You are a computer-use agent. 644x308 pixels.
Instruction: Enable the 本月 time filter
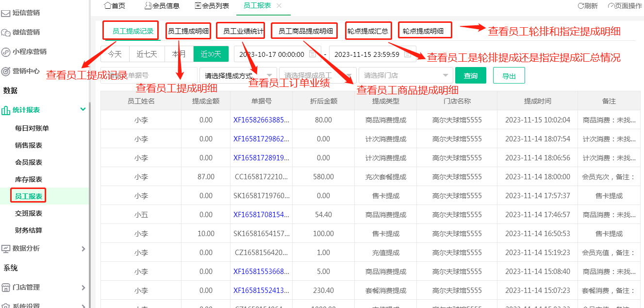(x=179, y=54)
